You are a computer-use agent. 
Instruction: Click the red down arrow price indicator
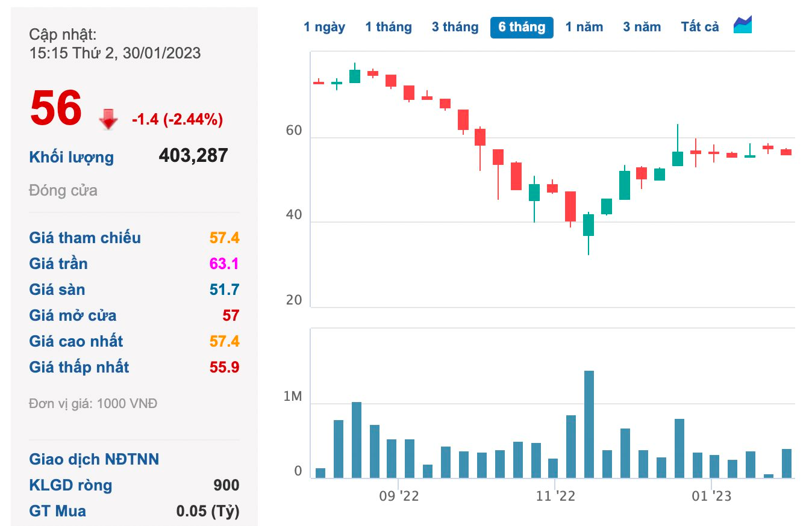coord(108,119)
